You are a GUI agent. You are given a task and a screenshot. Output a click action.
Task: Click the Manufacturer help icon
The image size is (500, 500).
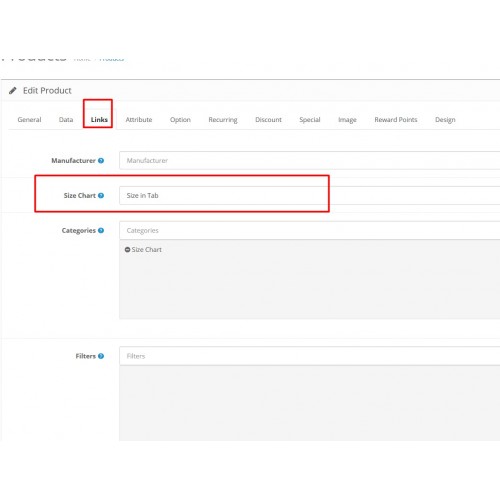click(x=101, y=161)
